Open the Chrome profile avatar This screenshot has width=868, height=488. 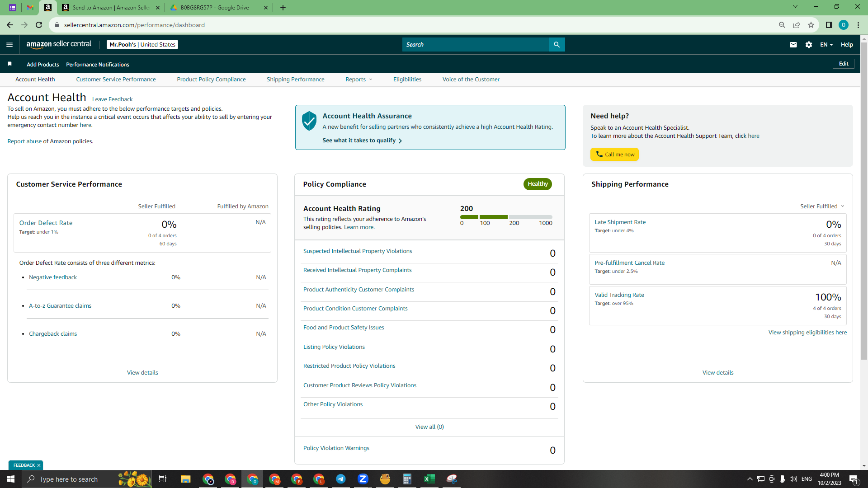click(x=843, y=25)
